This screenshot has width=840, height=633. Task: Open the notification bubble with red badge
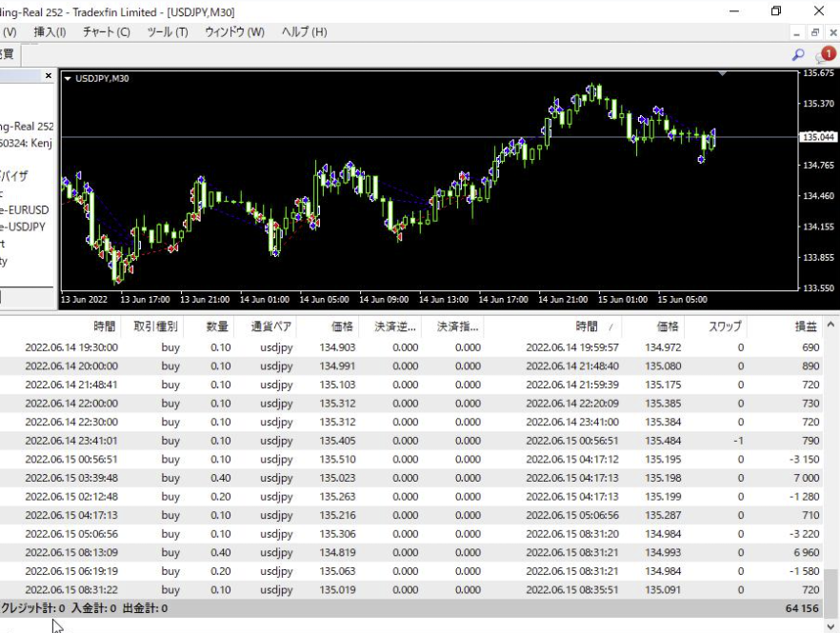[x=826, y=54]
